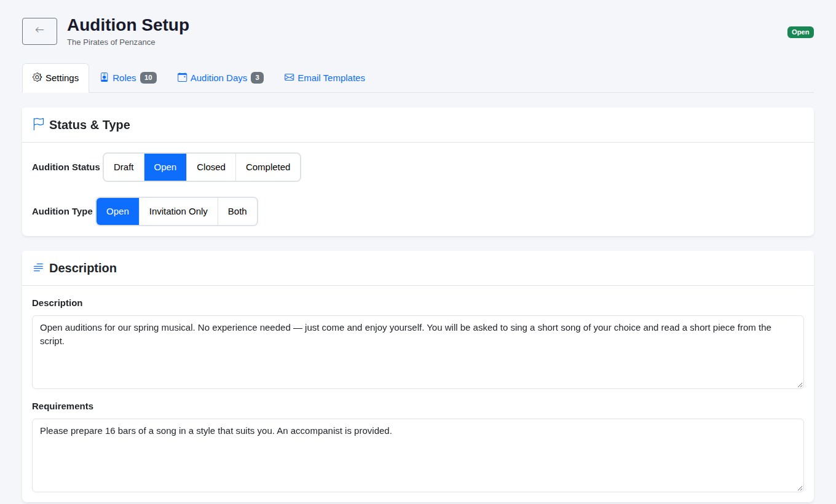Click the Roles count badge 10
Screen dimensions: 836x504
click(148, 77)
